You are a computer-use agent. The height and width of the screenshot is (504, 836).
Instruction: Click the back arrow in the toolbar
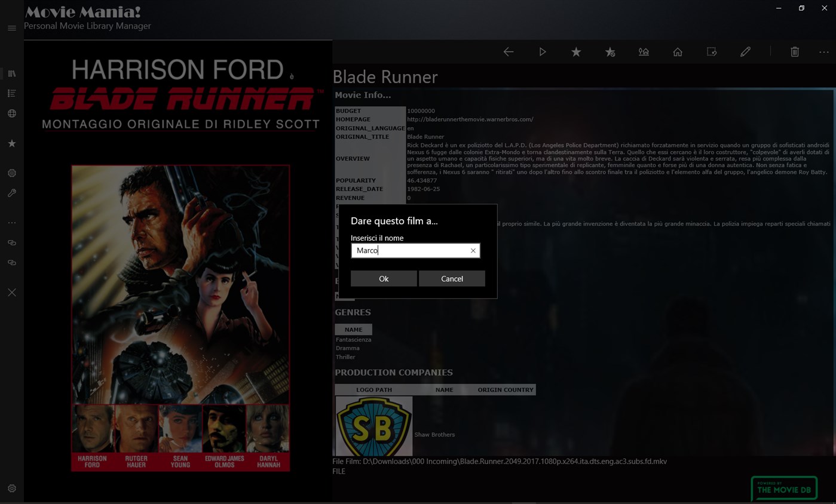(509, 52)
